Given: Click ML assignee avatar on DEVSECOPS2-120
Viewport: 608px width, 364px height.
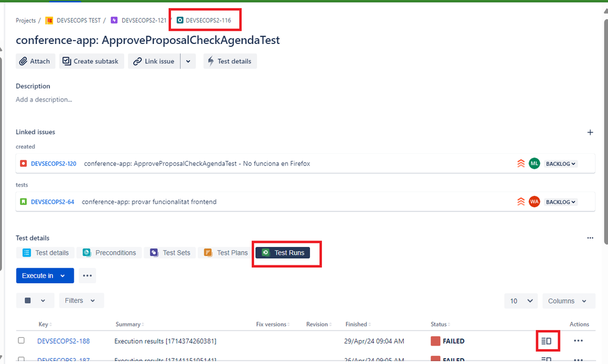Looking at the screenshot, I should tap(534, 163).
